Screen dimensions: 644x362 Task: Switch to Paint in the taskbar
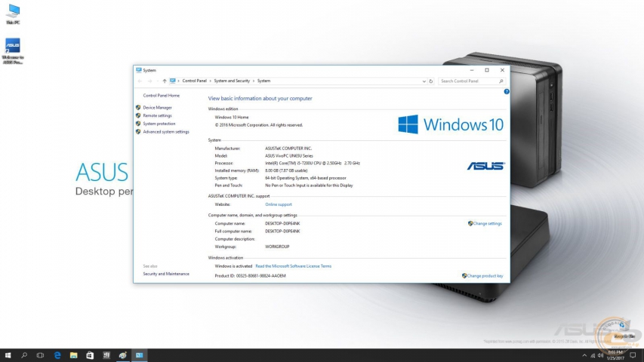tap(123, 355)
